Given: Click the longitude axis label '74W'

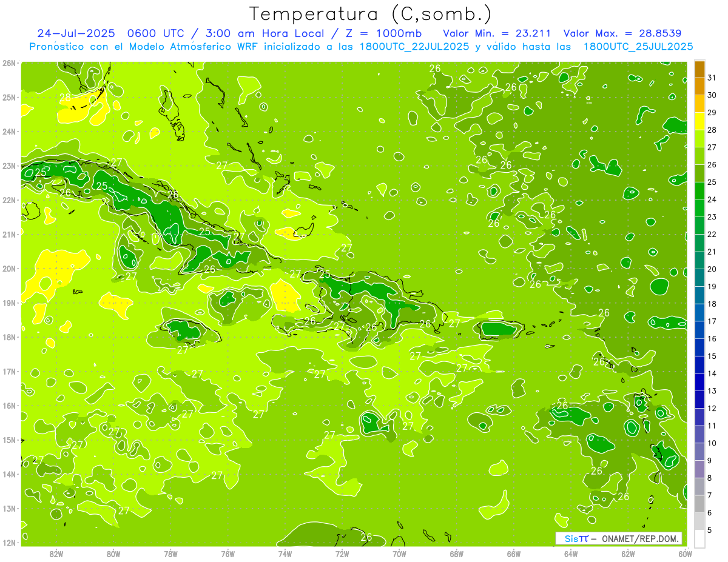Looking at the screenshot, I should [285, 553].
